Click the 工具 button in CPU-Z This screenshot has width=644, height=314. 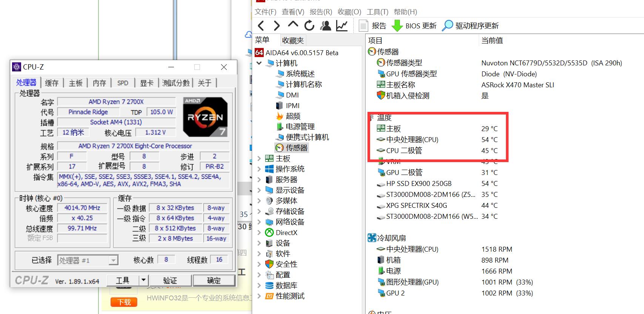123,280
